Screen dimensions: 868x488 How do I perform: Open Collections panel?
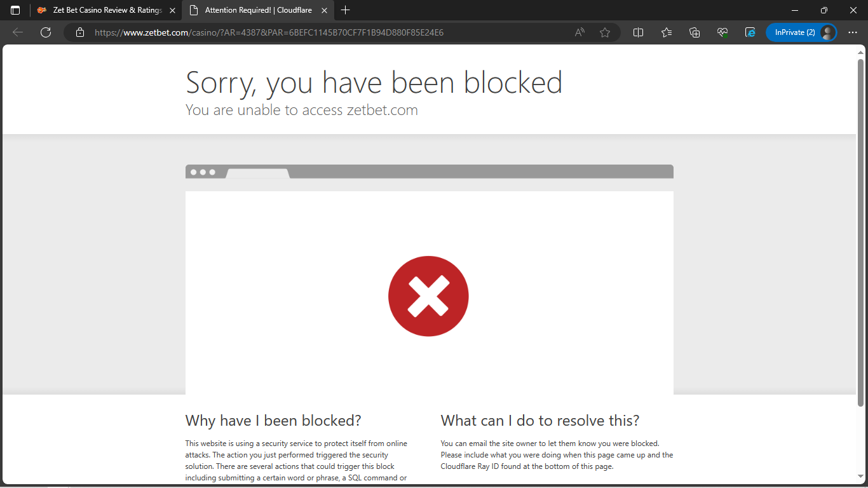(x=695, y=32)
